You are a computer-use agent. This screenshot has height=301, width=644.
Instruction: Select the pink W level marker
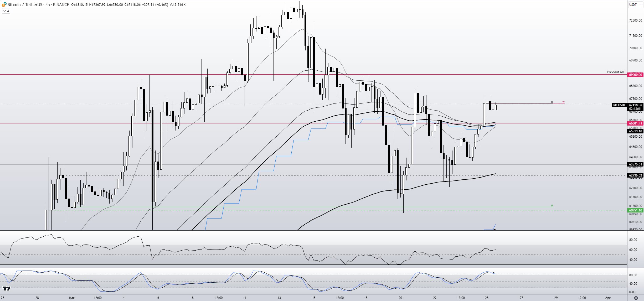pos(563,102)
